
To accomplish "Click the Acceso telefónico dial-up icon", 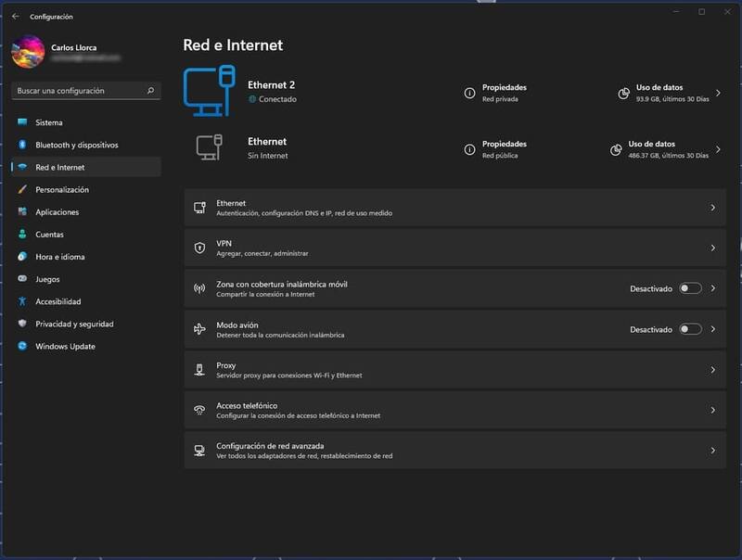I will pyautogui.click(x=199, y=410).
